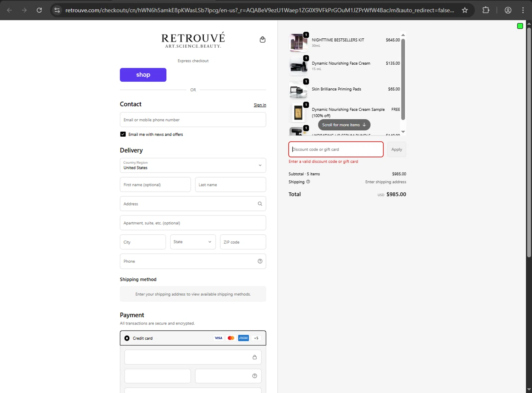Click the address search magnifier icon
532x393 pixels.
coord(260,204)
